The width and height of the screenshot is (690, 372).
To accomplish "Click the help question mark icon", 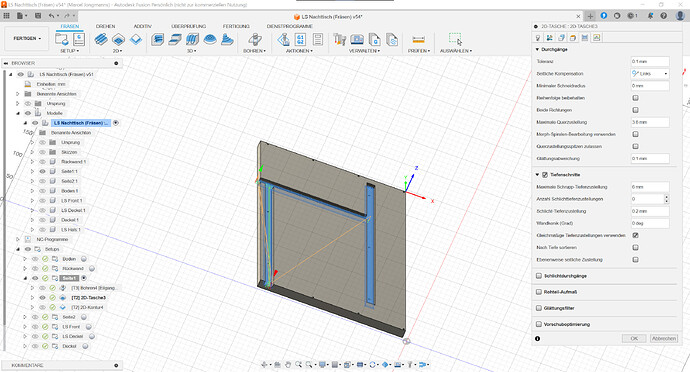I will point(664,16).
